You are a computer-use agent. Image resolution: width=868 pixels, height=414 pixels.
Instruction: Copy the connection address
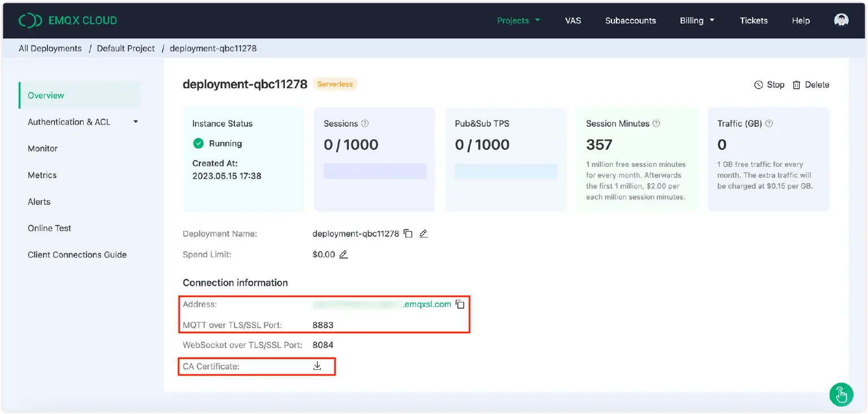[460, 304]
